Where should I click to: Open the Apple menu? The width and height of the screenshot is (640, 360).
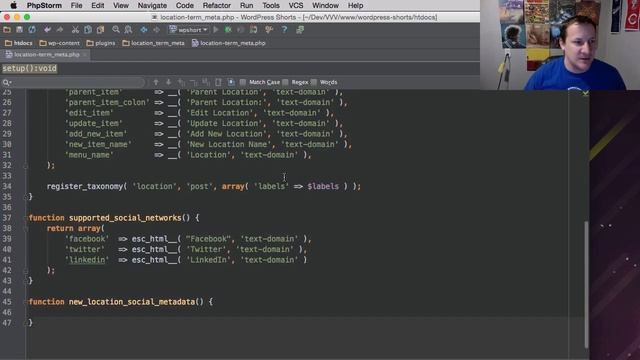pos(13,6)
